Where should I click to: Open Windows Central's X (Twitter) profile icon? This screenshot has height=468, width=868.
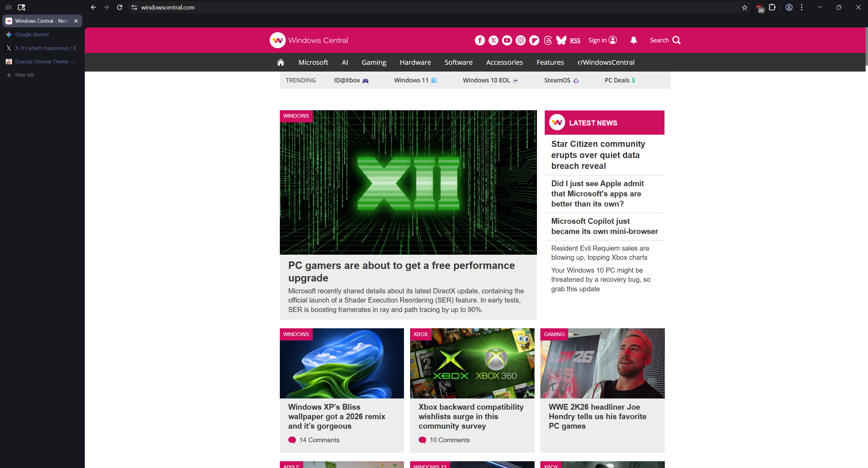[x=493, y=40]
